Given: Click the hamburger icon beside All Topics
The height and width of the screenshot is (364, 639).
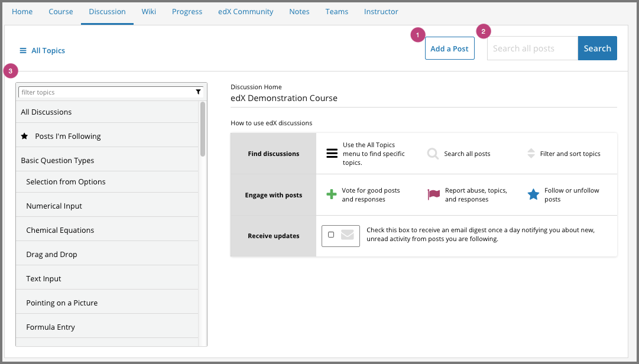Looking at the screenshot, I should (x=23, y=51).
